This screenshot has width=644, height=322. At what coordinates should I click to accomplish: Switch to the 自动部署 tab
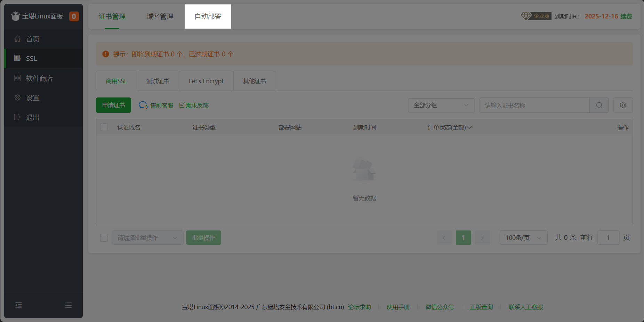208,16
